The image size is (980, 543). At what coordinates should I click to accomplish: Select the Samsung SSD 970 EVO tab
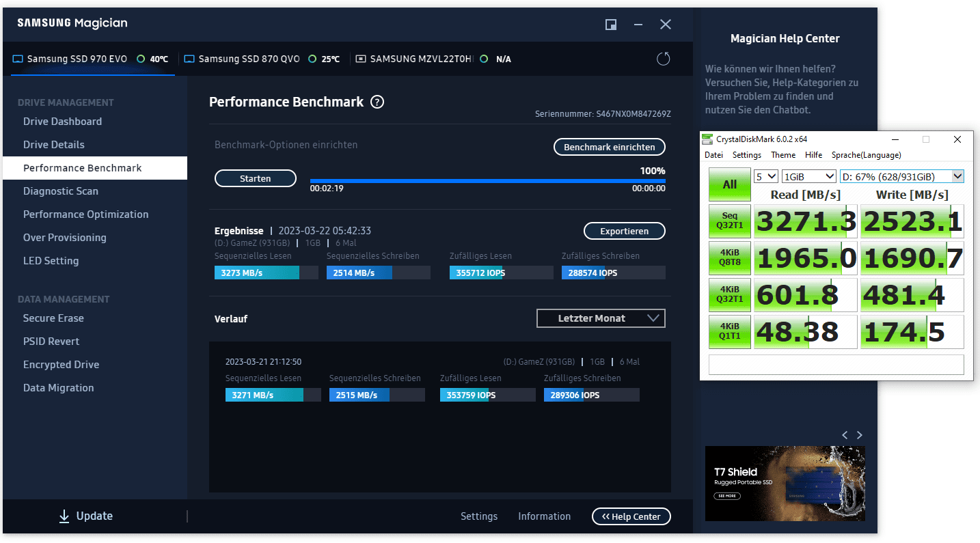(x=92, y=59)
